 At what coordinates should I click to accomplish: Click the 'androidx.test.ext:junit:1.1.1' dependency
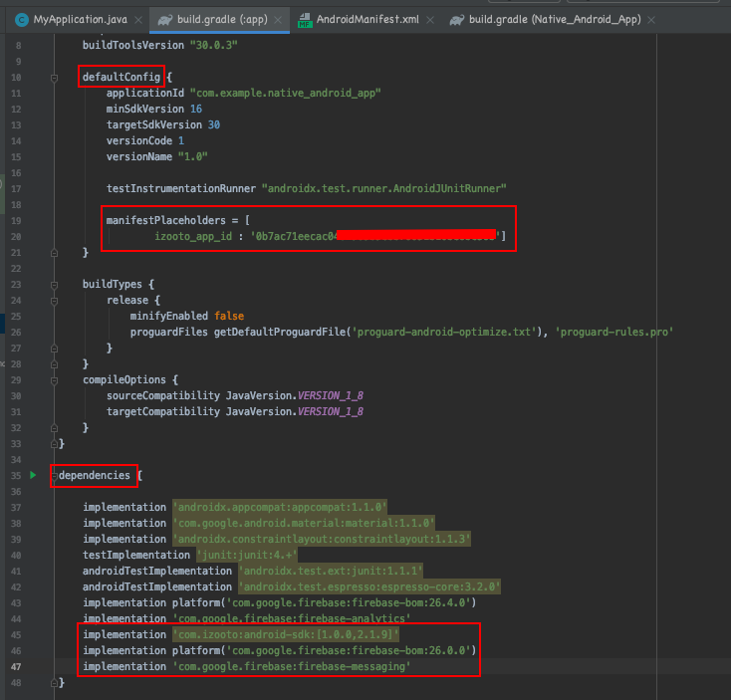tap(331, 571)
